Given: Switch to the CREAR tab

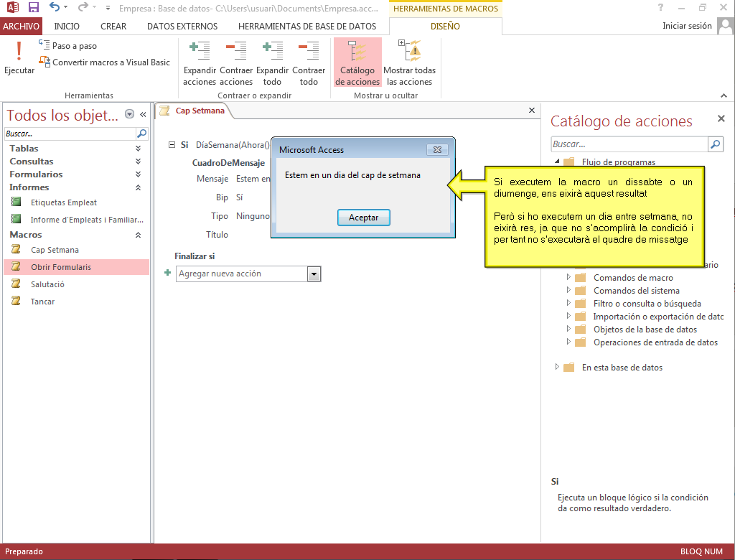Looking at the screenshot, I should (x=113, y=27).
